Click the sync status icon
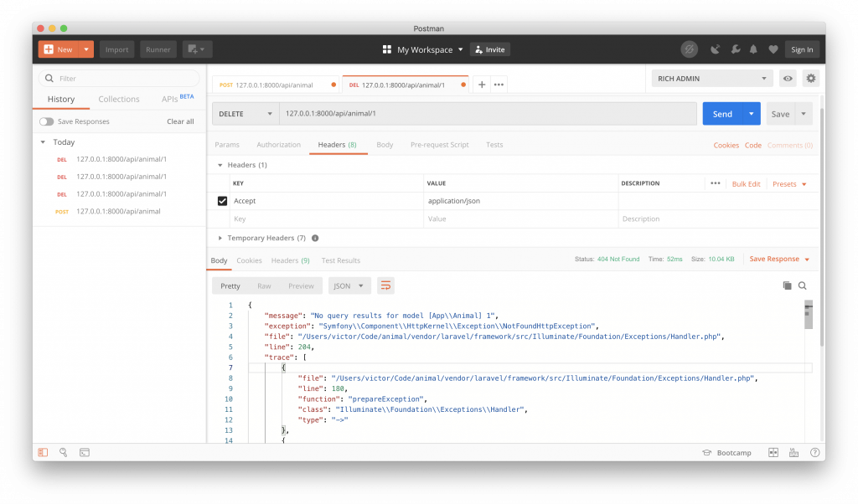 coord(689,49)
